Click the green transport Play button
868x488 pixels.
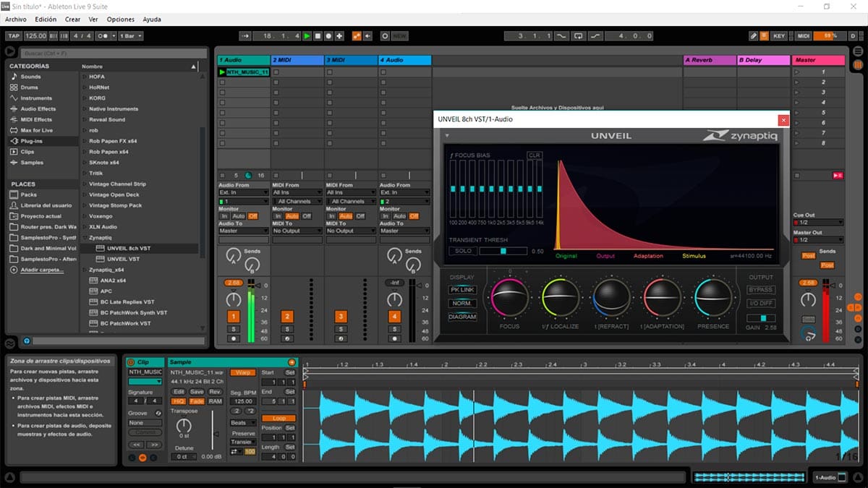[x=307, y=35]
